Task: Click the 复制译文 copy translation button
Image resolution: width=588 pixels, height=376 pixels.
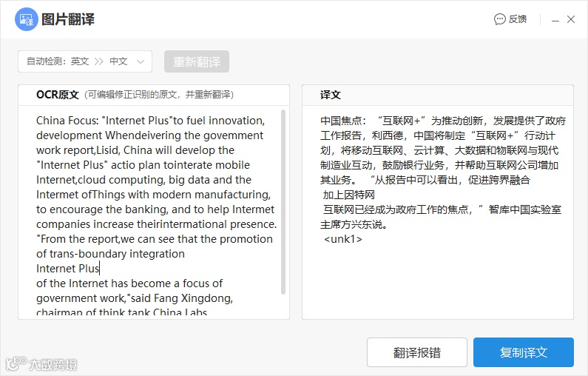Action: tap(524, 352)
